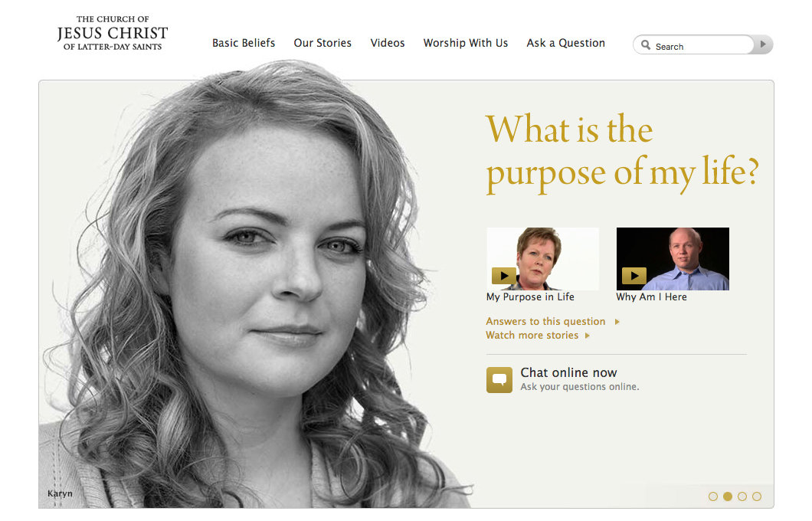
Task: Select the second carousel dot
Action: coord(728,496)
